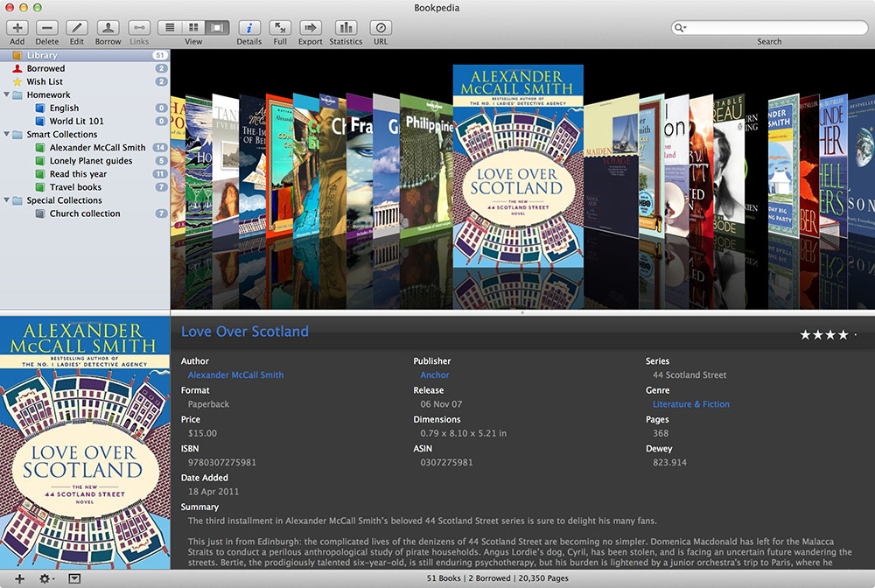875x588 pixels.
Task: Switch to list view mode
Action: 170,27
